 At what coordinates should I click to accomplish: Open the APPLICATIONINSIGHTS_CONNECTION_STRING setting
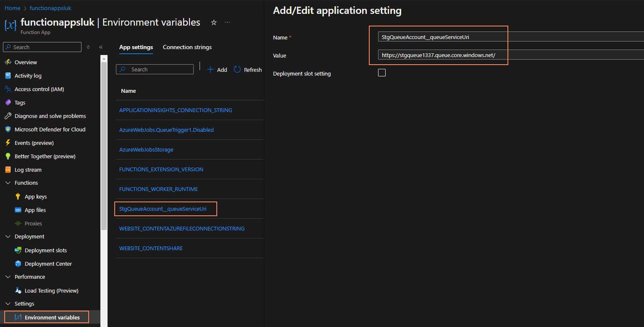tap(176, 110)
